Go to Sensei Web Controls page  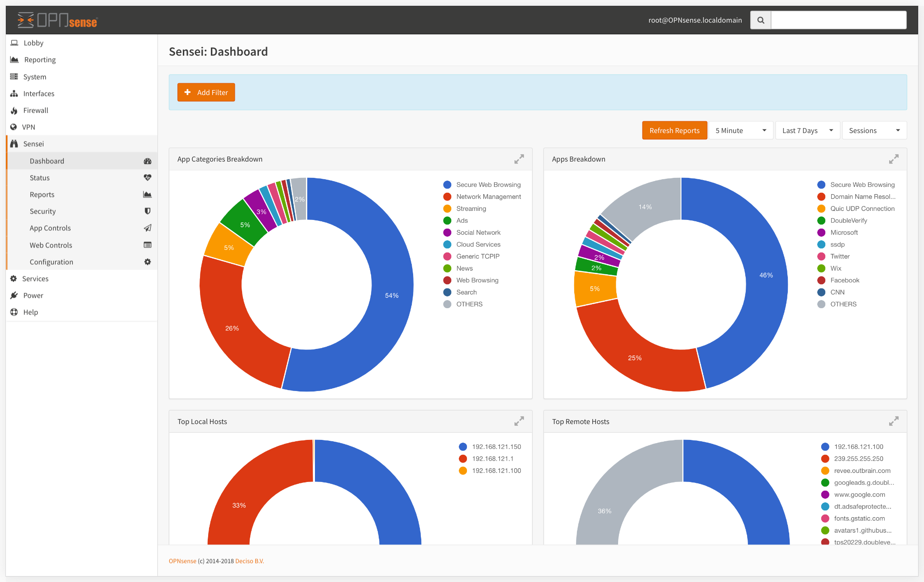coord(82,245)
